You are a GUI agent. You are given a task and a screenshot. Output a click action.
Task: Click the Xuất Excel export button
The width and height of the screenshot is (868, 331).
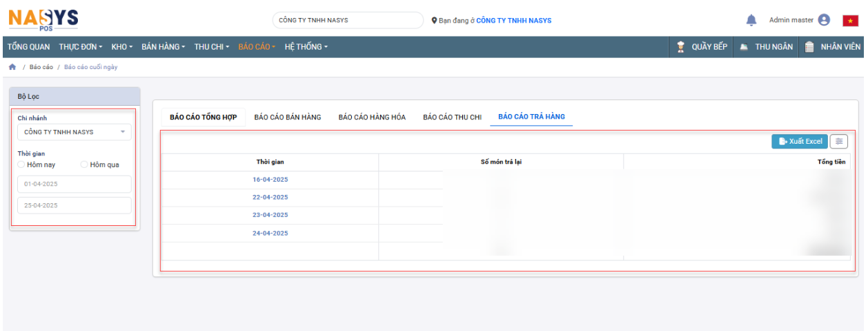click(799, 141)
